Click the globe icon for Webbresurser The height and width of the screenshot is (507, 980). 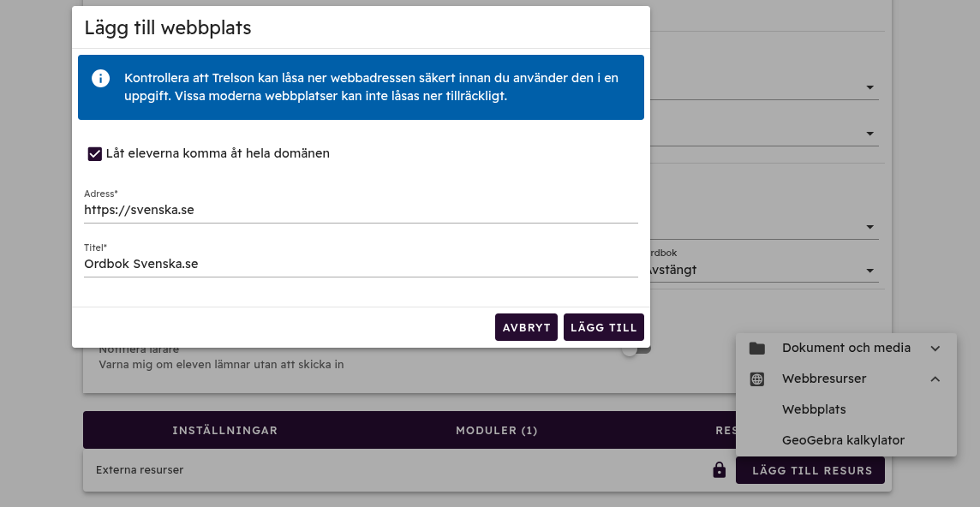(x=757, y=379)
